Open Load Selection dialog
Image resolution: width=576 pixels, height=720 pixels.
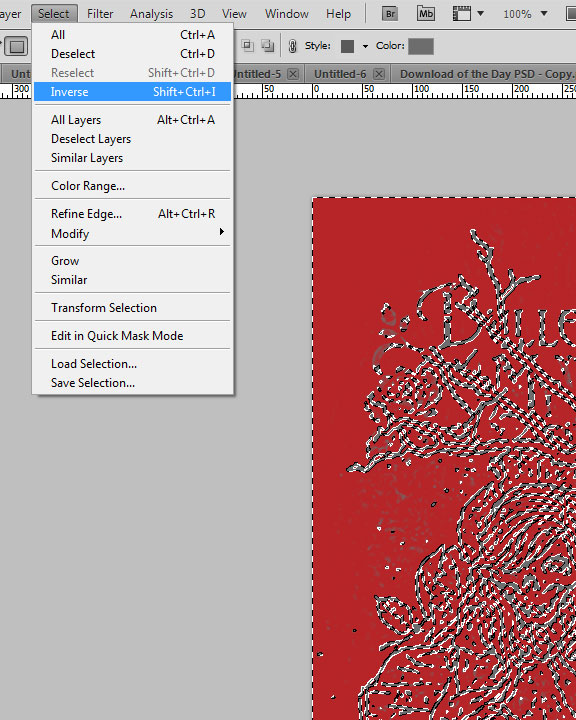132,364
